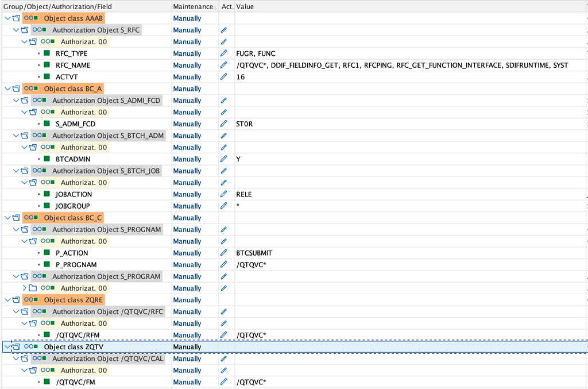This screenshot has width=588, height=389.
Task: Click green status square of JOBGROUP
Action: tap(47, 206)
